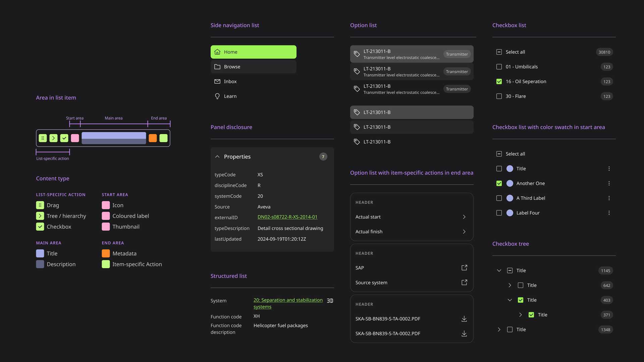Download the second SKA-SB-BN839-S-TA-0002.PDF file

click(464, 333)
